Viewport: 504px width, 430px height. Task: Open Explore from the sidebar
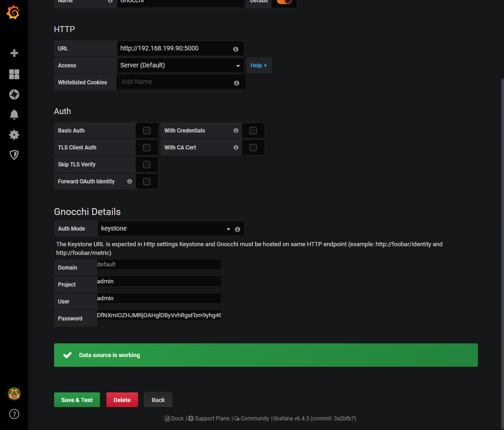14,94
